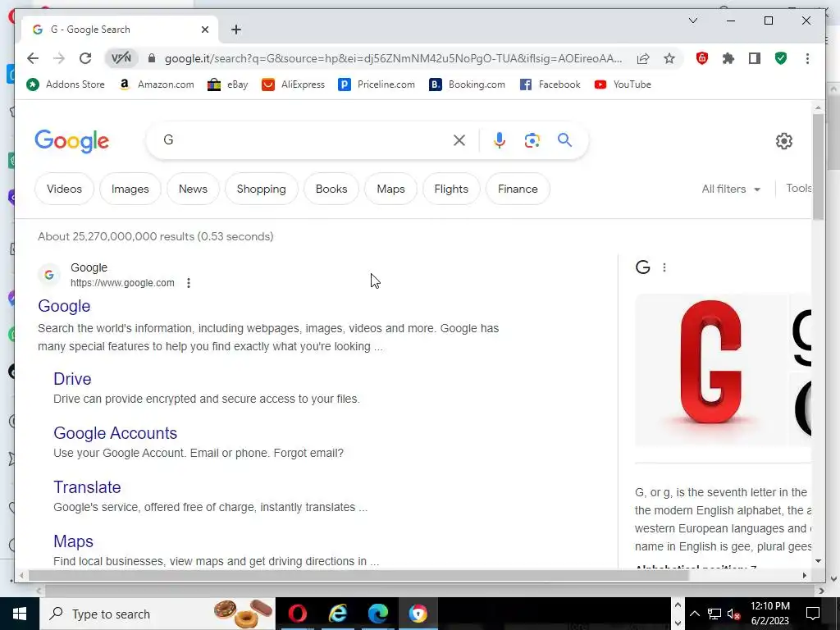Open Booking.com bookmark
840x630 pixels.
(467, 84)
